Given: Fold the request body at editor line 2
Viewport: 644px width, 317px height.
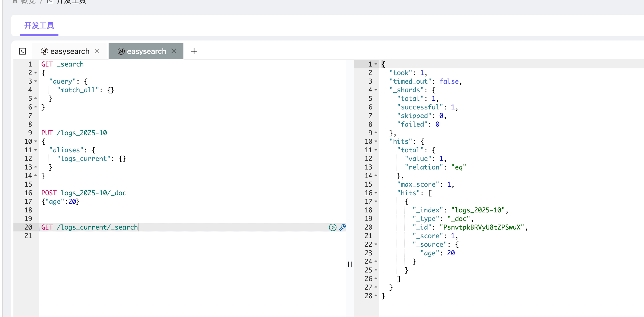Looking at the screenshot, I should click(36, 73).
